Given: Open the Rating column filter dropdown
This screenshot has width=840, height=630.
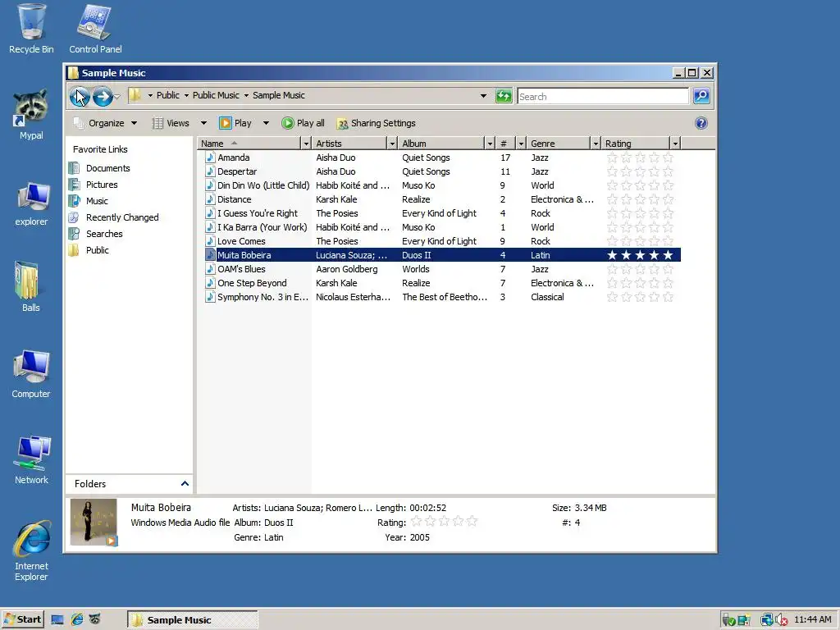Looking at the screenshot, I should [x=675, y=144].
